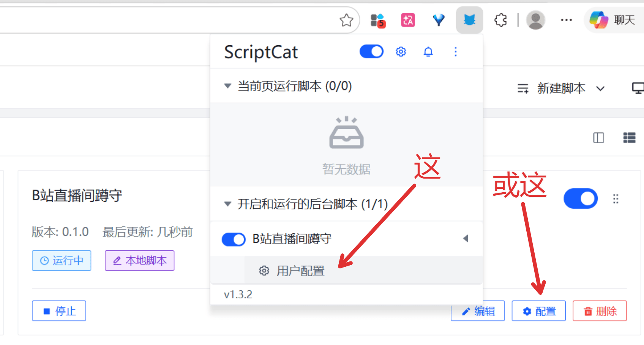The width and height of the screenshot is (644, 345).
Task: Switch to the split column view icon
Action: [598, 138]
